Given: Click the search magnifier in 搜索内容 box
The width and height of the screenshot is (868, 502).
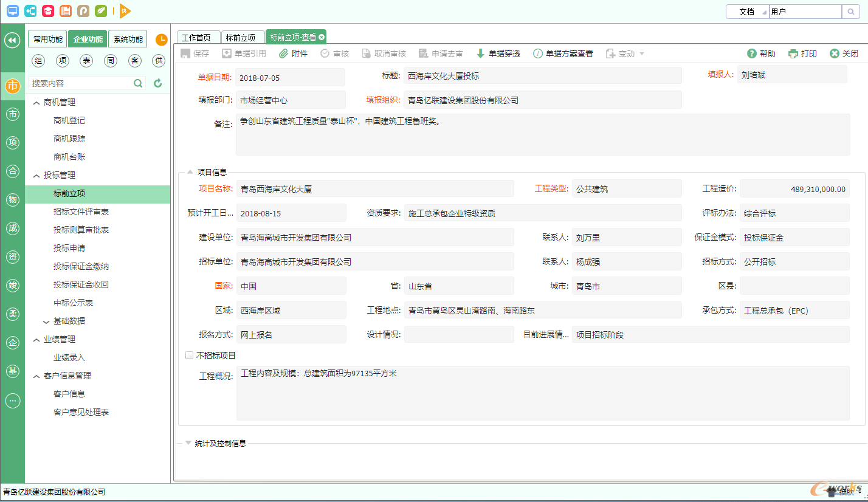Looking at the screenshot, I should tap(139, 83).
